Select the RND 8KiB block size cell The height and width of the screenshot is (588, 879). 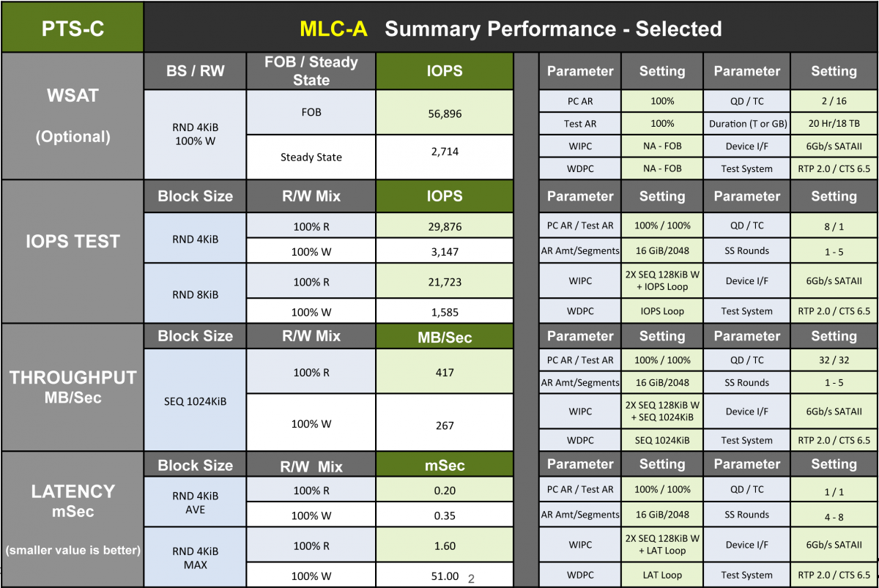[195, 295]
